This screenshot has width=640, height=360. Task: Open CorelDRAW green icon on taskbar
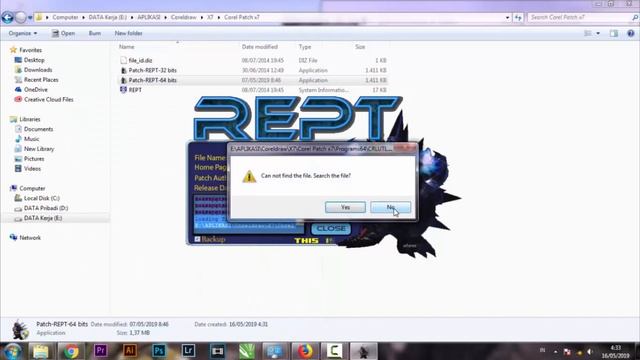click(x=247, y=351)
